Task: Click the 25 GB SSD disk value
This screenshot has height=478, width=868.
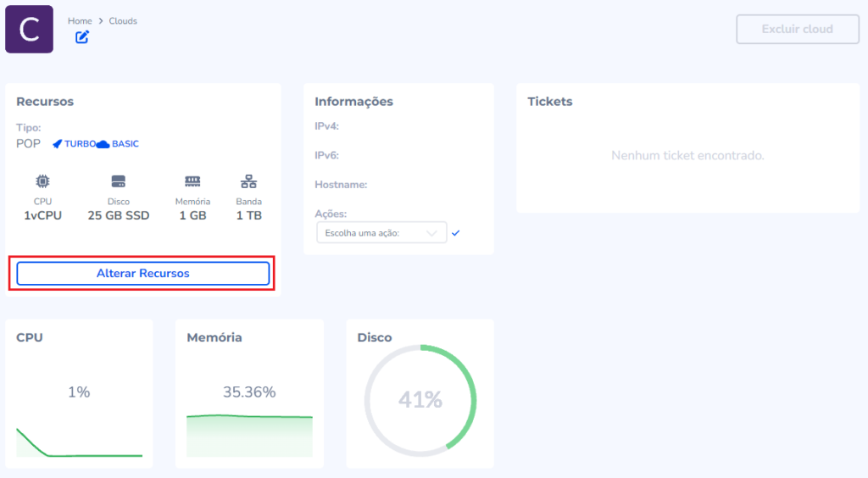Action: 119,215
